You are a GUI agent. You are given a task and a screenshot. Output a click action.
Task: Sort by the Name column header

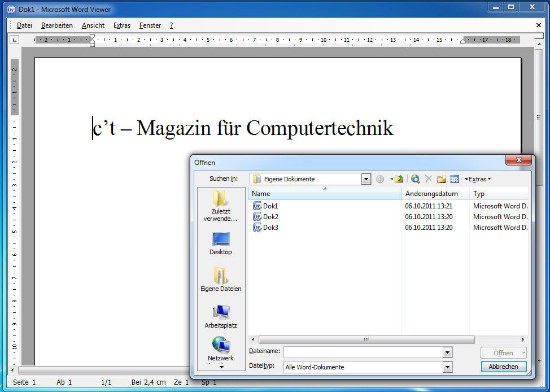coord(325,194)
